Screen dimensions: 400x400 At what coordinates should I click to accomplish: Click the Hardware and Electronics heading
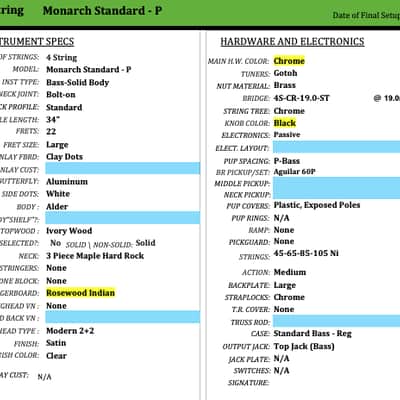(292, 42)
